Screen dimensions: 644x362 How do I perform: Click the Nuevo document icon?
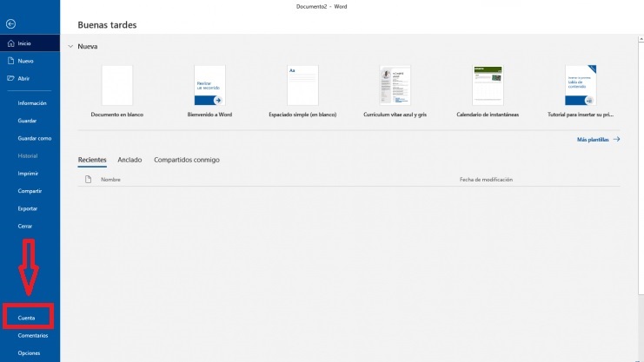point(10,61)
